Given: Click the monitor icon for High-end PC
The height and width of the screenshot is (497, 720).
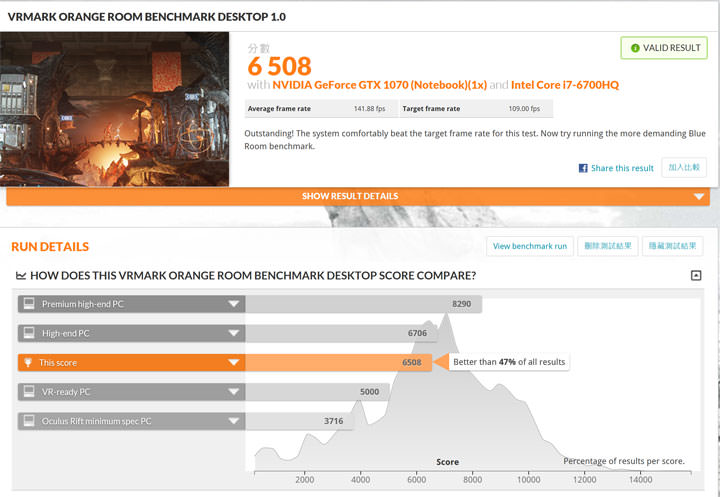Looking at the screenshot, I should (x=29, y=333).
